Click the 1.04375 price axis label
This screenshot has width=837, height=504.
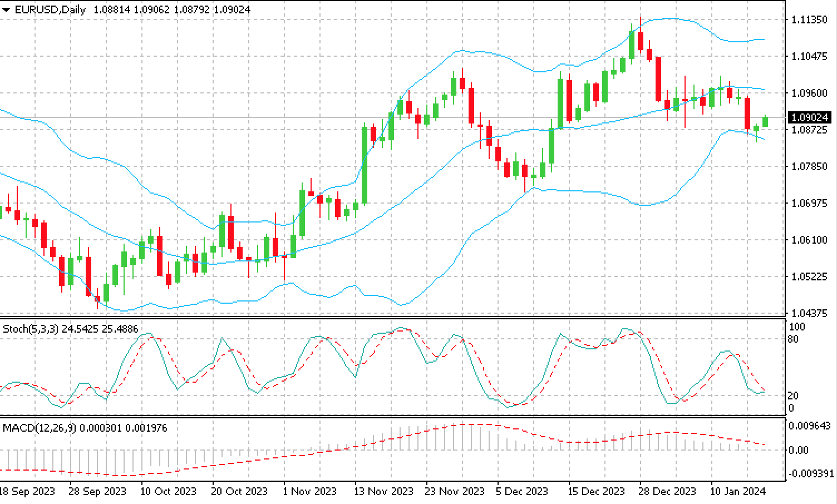(x=809, y=313)
